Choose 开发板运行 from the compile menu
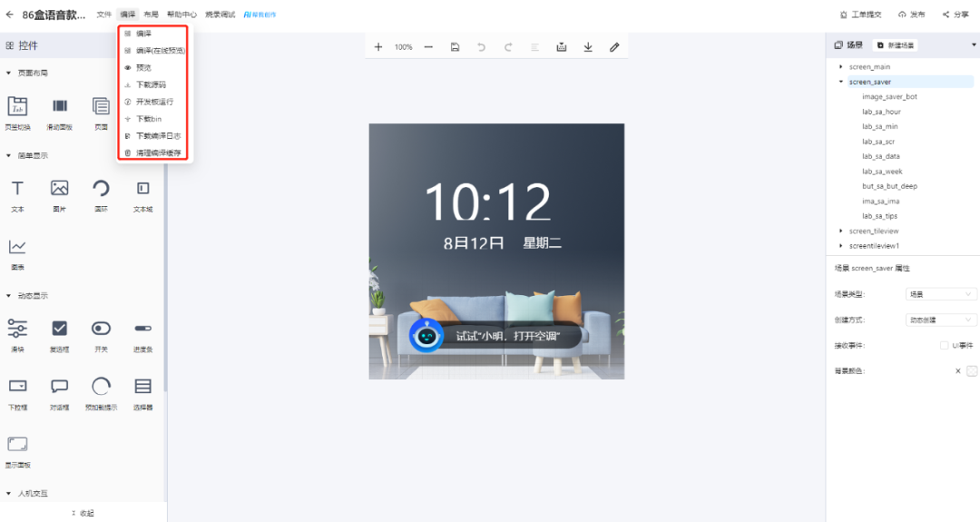The width and height of the screenshot is (980, 522). (153, 102)
